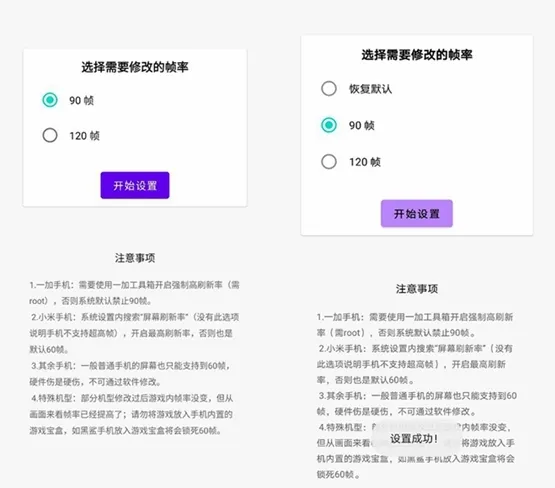Click the left note '1.一加手机' line

coord(135,285)
